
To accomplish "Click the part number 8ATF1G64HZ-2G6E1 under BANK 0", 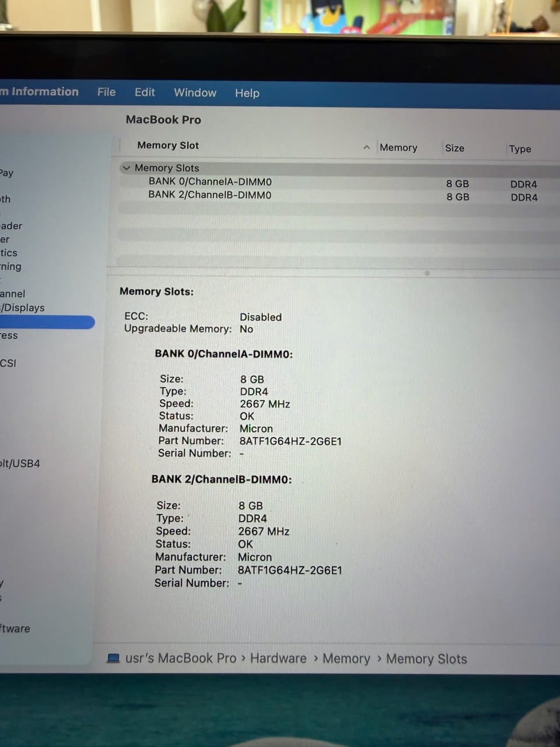I will 290,441.
